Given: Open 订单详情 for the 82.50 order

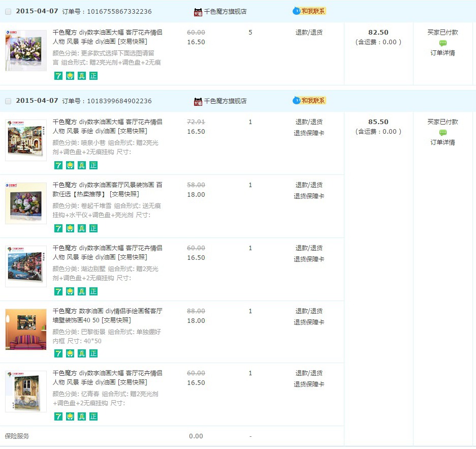Looking at the screenshot, I should pyautogui.click(x=442, y=53).
